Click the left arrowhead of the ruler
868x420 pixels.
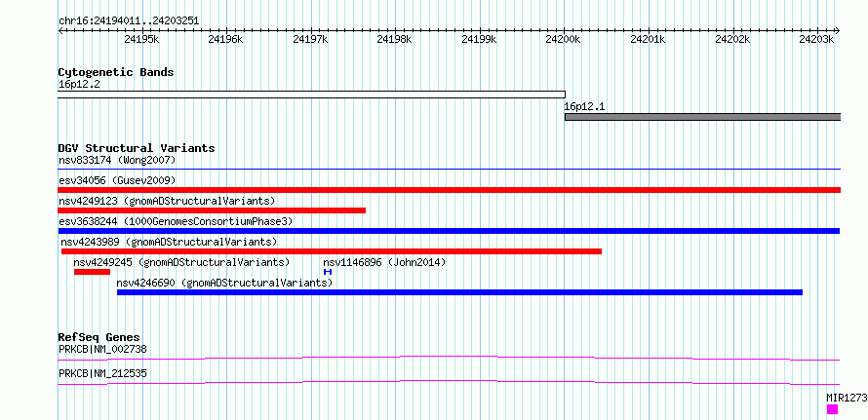pos(60,31)
